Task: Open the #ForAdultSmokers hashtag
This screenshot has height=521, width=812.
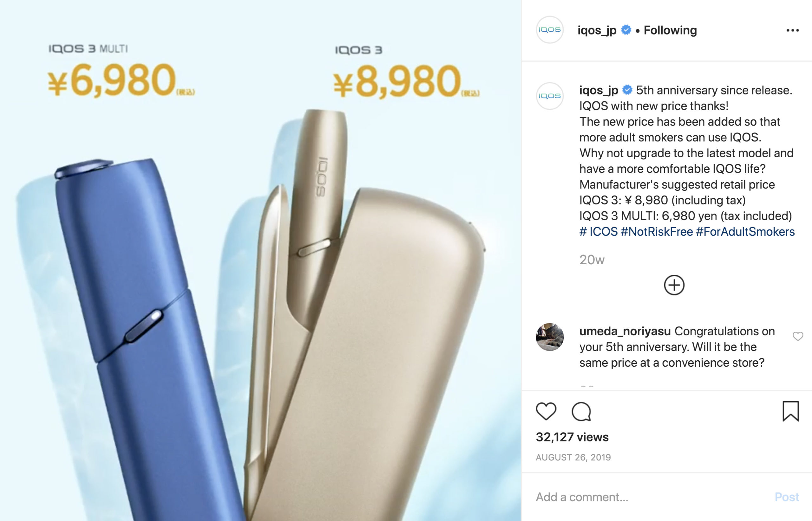Action: tap(745, 232)
